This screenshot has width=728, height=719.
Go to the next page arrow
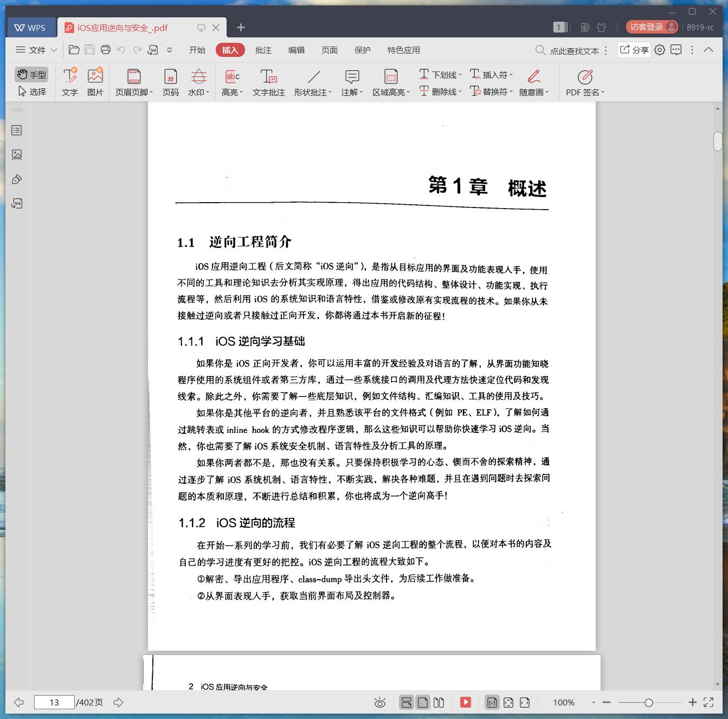118,702
